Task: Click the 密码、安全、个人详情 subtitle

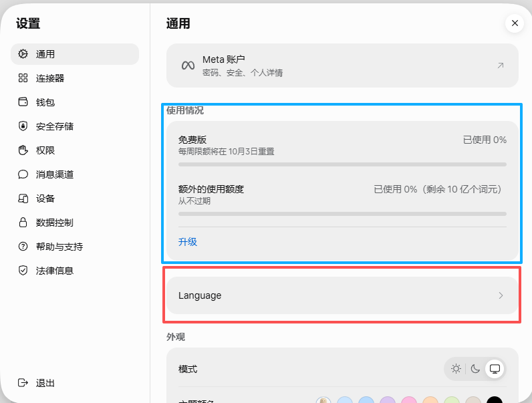Action: [x=243, y=73]
